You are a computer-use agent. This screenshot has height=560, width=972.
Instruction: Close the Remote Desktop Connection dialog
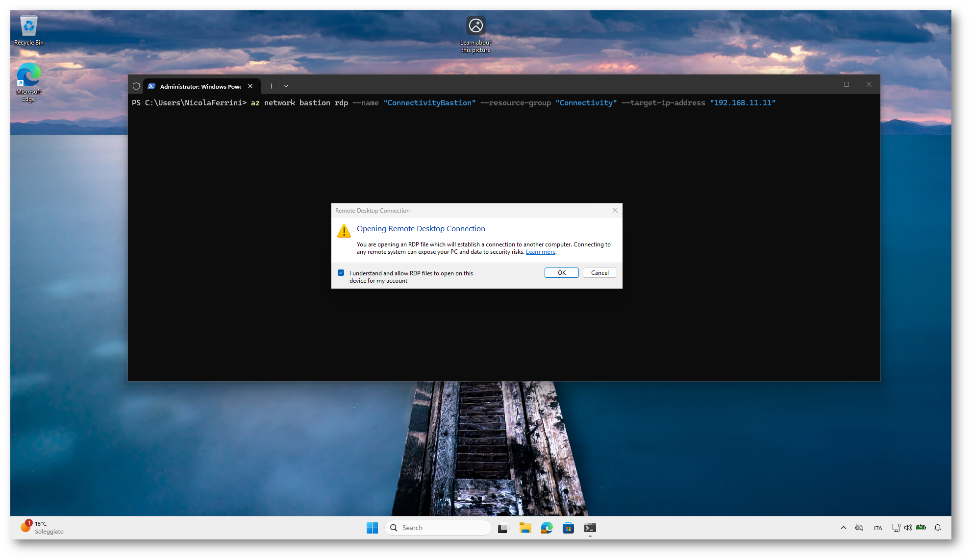pos(615,211)
